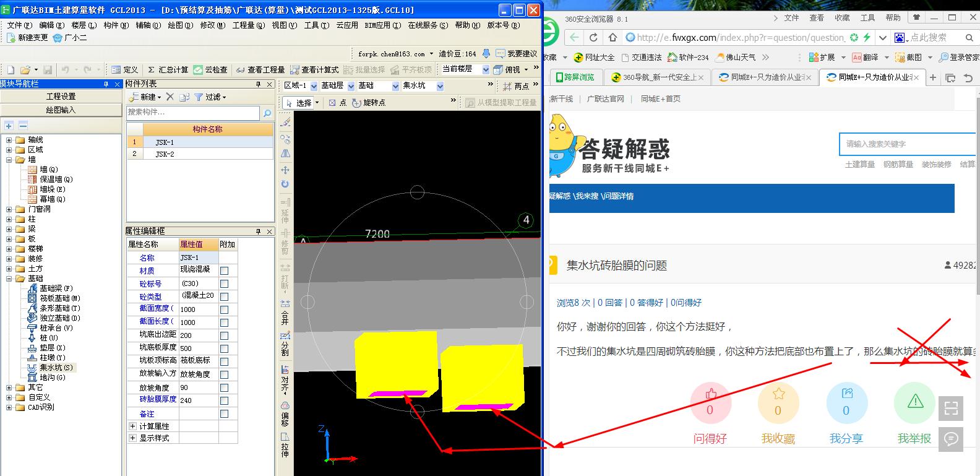This screenshot has height=476, width=980.
Task: Open the 文件(F) menu in GCL
Action: tap(19, 25)
